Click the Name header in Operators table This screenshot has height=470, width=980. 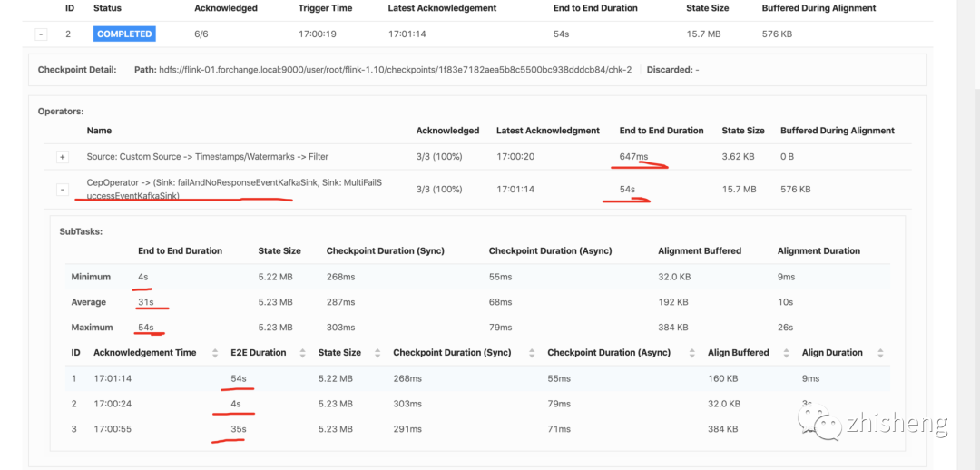click(99, 131)
